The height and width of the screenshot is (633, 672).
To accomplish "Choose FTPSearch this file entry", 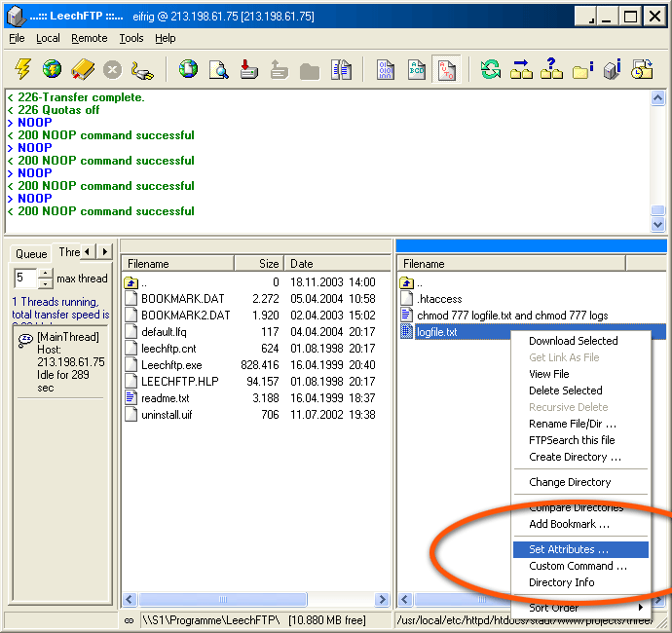I will tap(580, 440).
